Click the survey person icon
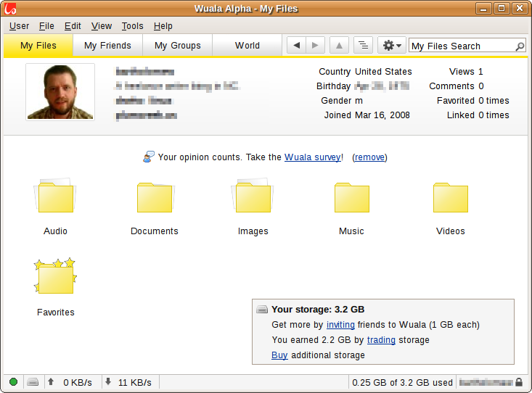Image resolution: width=532 pixels, height=393 pixels. [149, 157]
